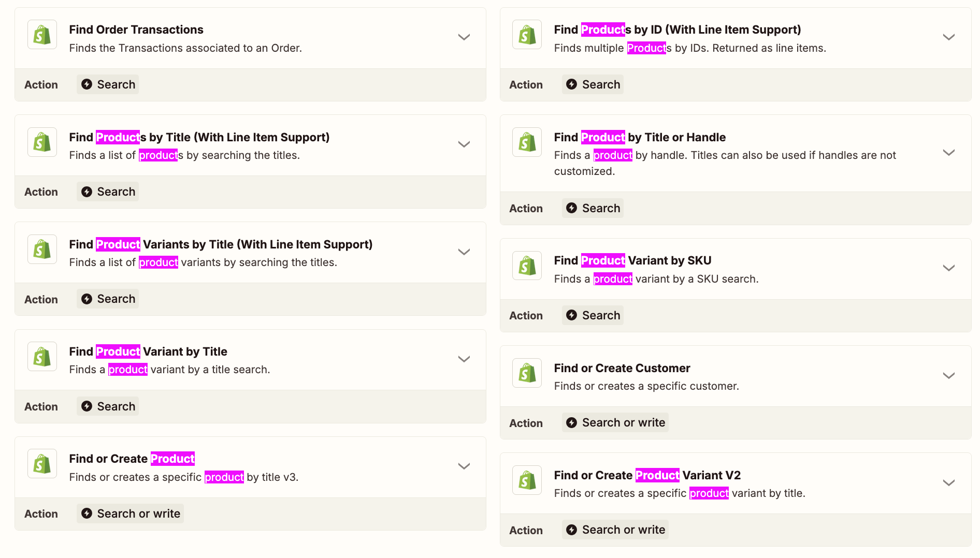Expand Find or Create Product Variant V2

point(949,483)
